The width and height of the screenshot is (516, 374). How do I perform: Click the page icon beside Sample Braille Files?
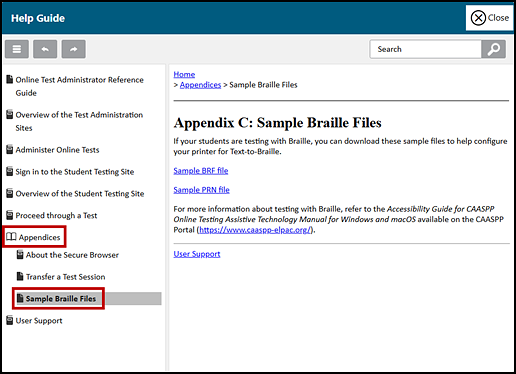point(20,298)
